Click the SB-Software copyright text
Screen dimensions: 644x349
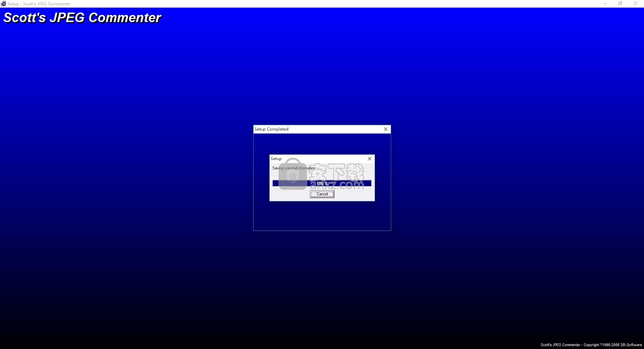[591, 345]
